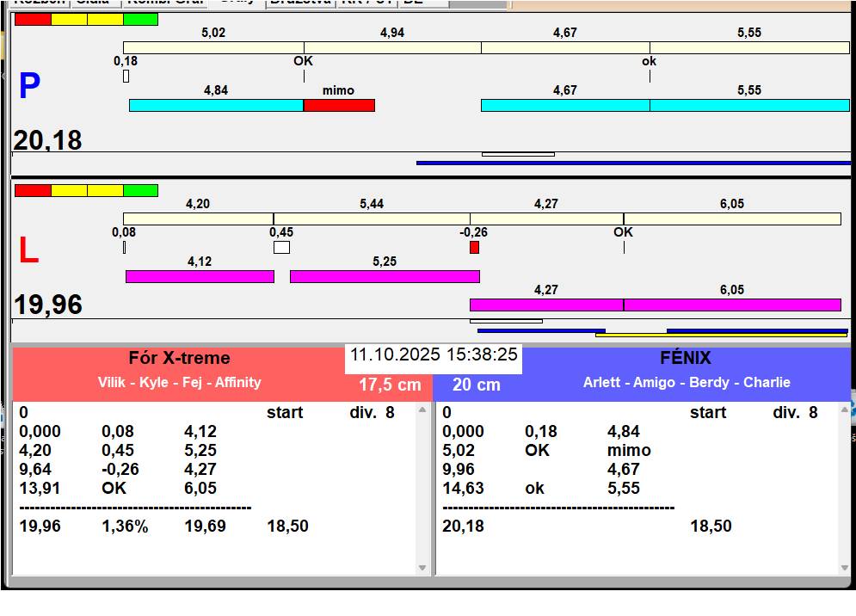Select the red L lane letter

coord(28,251)
